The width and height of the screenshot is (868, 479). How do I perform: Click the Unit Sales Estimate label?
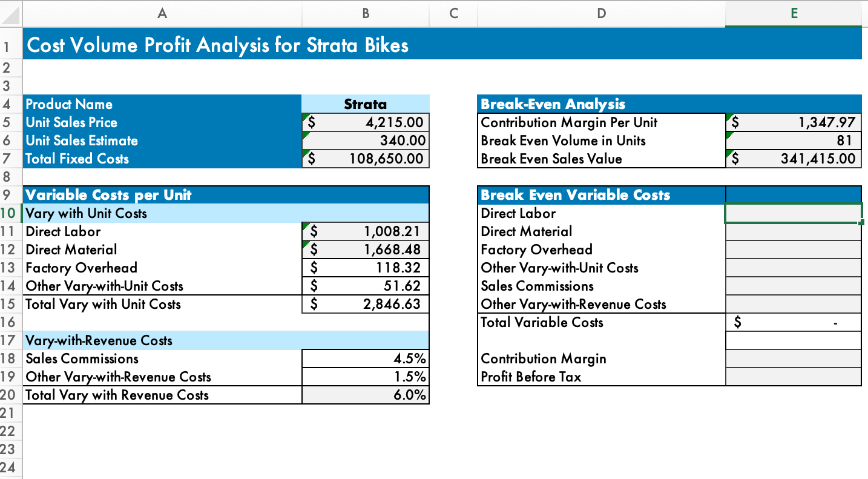[x=82, y=140]
